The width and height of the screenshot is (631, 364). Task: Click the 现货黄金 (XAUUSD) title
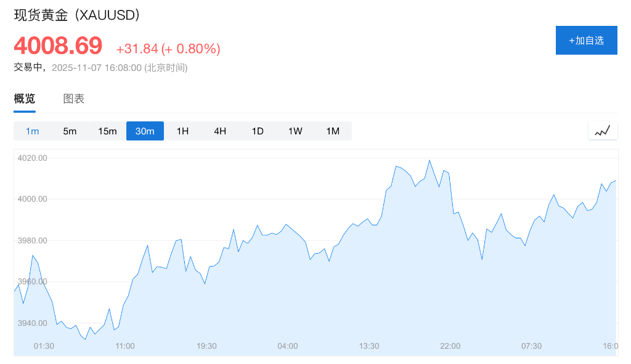[77, 15]
